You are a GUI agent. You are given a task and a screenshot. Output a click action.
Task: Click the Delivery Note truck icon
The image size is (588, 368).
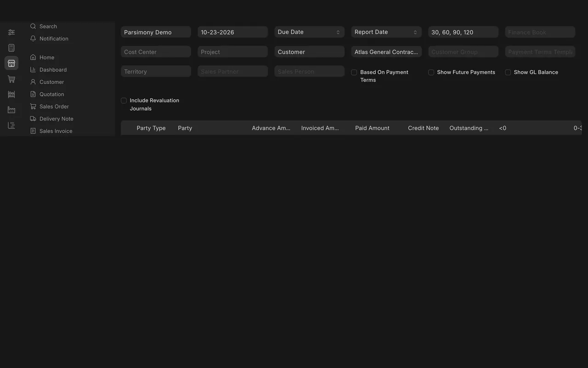[33, 119]
